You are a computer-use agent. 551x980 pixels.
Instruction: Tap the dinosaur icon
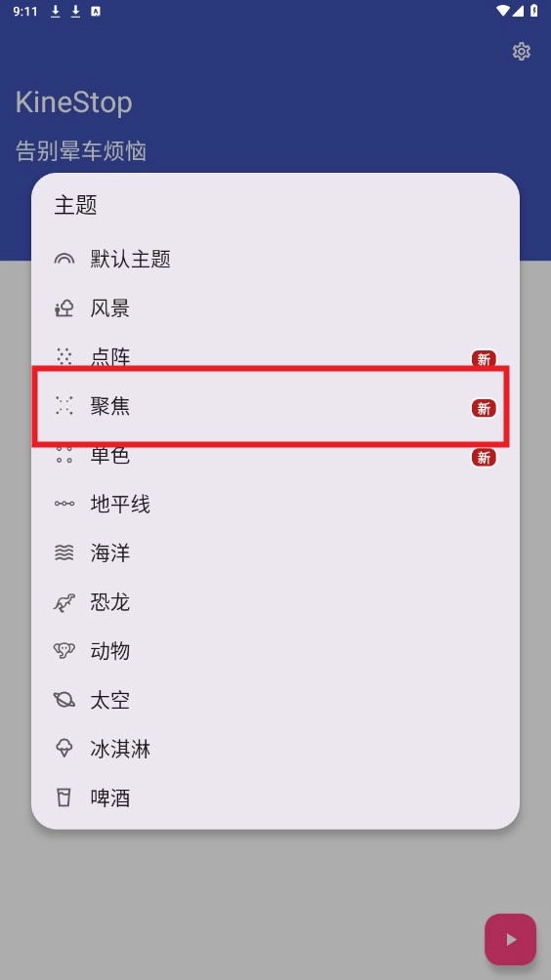pyautogui.click(x=64, y=602)
